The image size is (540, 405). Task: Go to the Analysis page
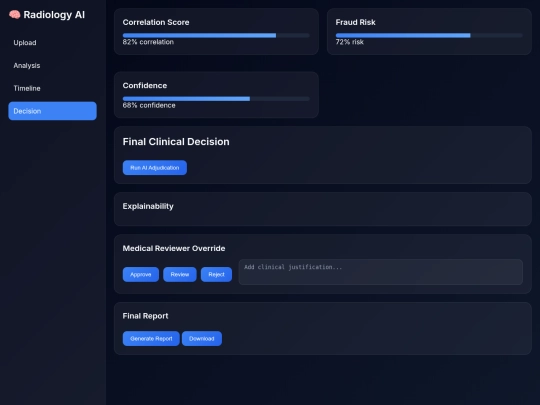pyautogui.click(x=52, y=65)
